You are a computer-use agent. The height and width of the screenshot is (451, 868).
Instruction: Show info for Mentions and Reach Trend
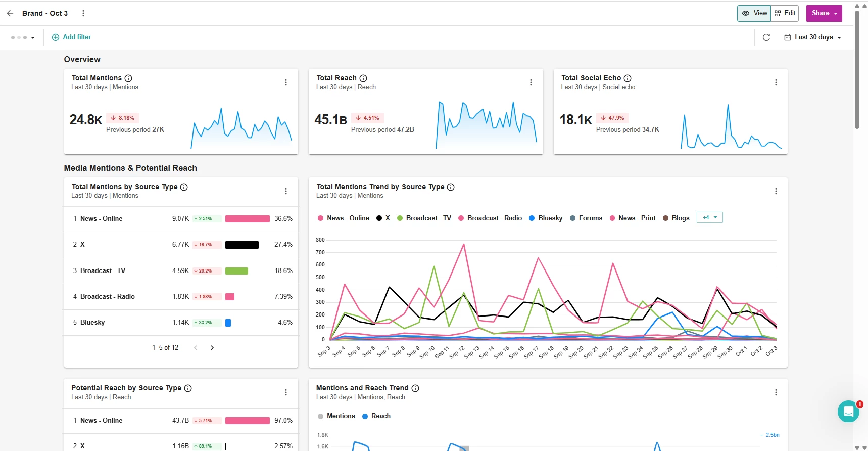point(415,388)
